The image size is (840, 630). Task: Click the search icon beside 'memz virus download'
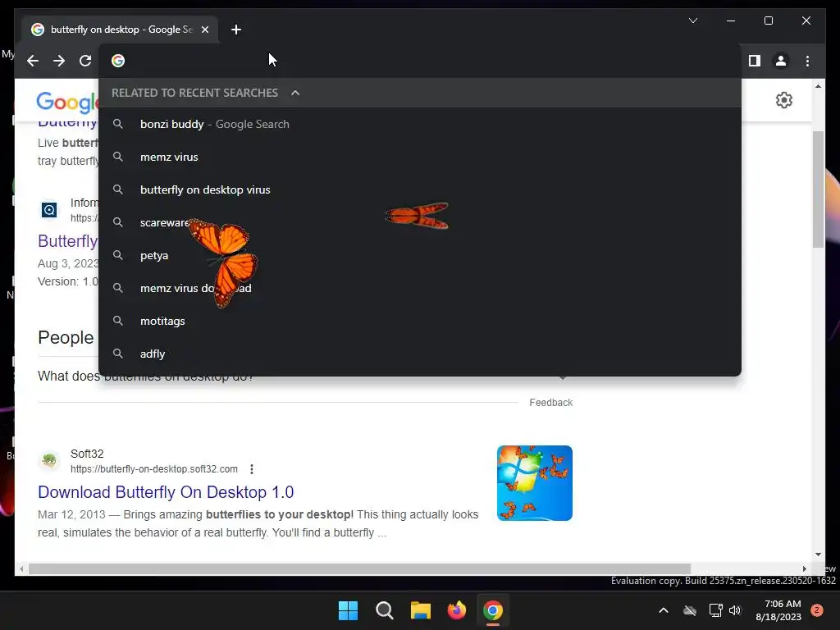[x=118, y=288]
